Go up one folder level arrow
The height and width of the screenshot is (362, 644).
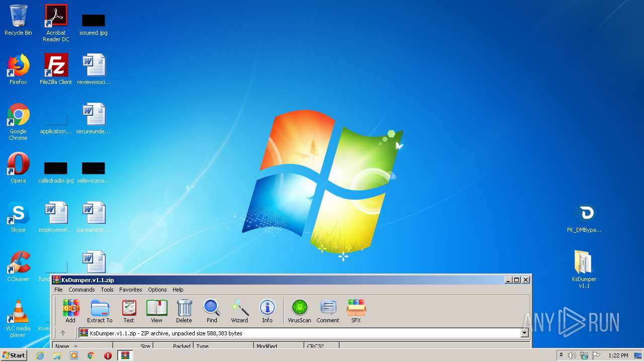63,333
